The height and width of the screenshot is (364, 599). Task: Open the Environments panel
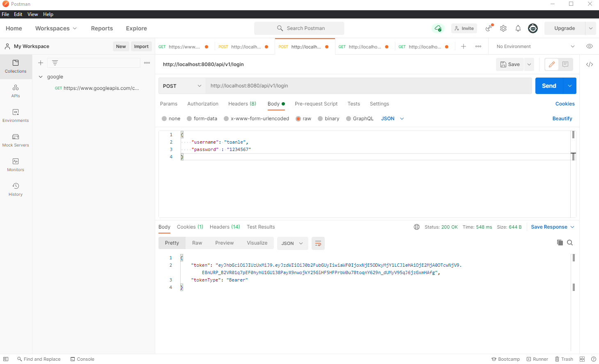coord(16,116)
